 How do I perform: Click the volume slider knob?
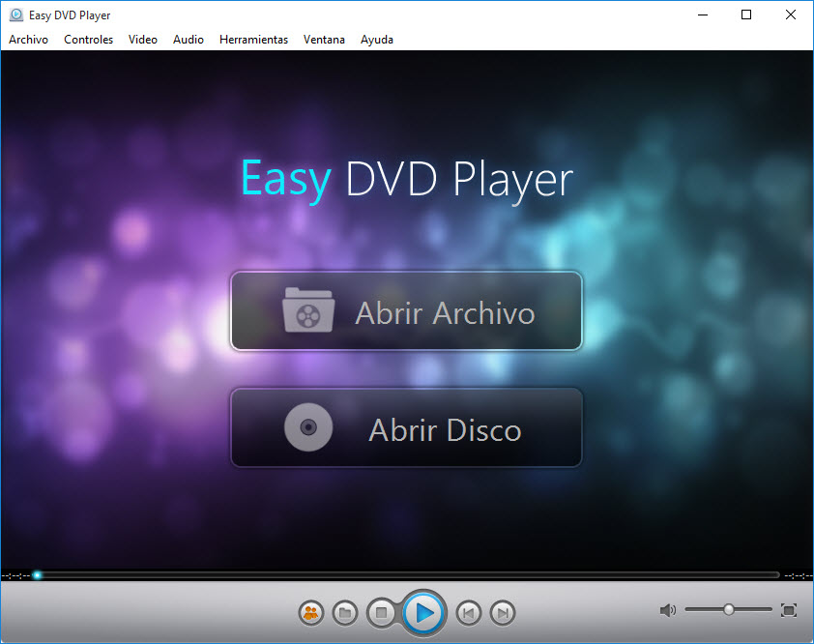(x=729, y=609)
